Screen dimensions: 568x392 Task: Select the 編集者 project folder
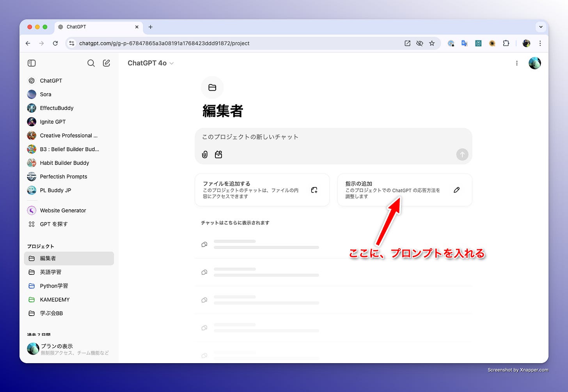tap(69, 258)
